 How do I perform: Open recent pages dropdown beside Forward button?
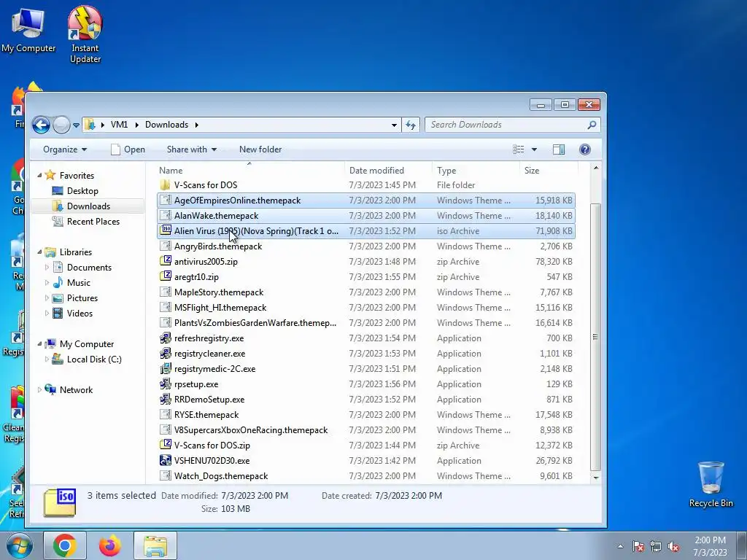pos(76,125)
